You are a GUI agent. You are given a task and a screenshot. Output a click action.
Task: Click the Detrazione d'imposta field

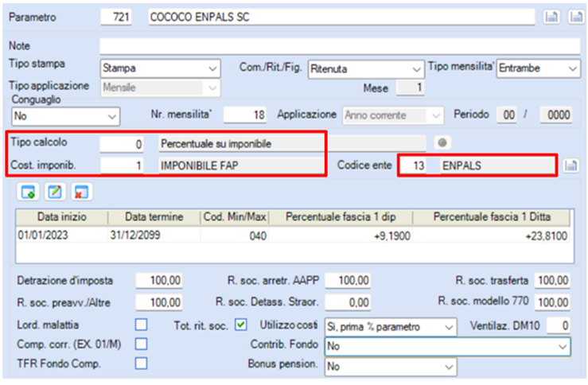[159, 281]
